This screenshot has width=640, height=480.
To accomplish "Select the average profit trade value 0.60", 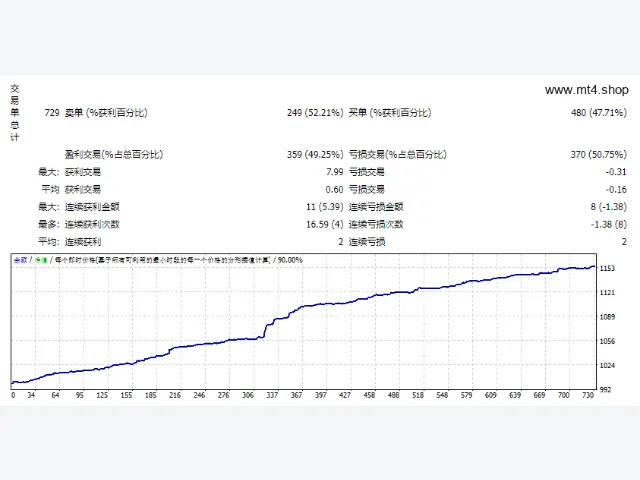I will click(335, 190).
